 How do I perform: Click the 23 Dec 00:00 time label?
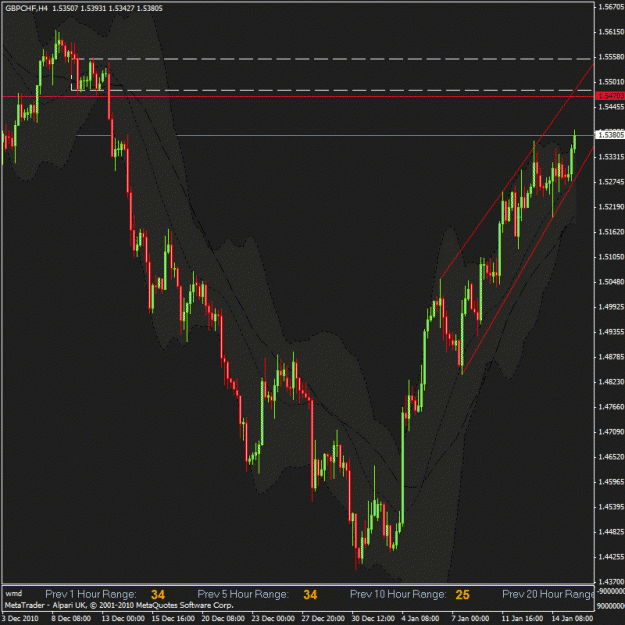273,619
